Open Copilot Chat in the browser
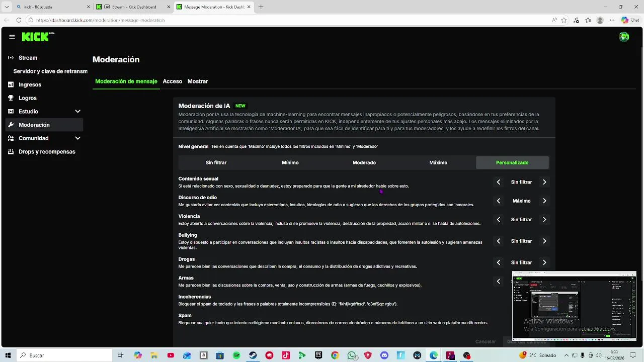 tap(630, 20)
